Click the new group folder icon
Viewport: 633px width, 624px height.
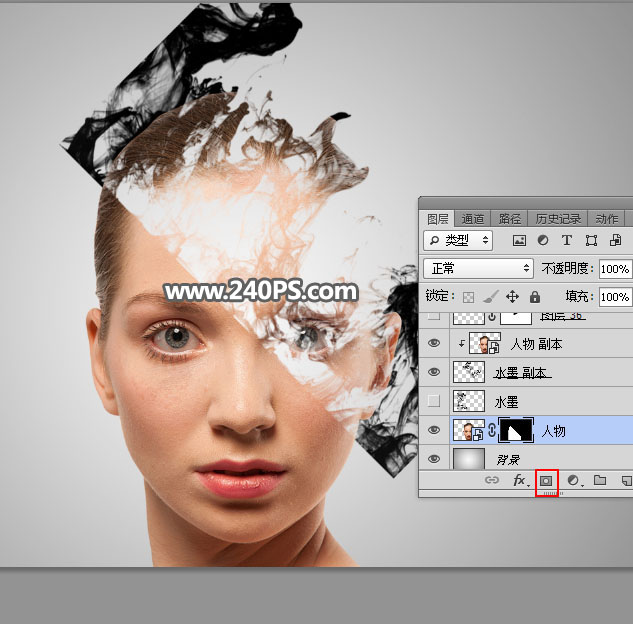point(600,481)
